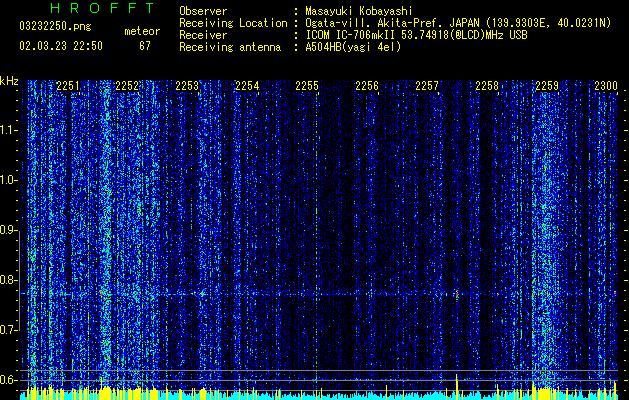Screen dimensions: 629x400
Task: Click the 2252 time marker
Action: point(127,86)
